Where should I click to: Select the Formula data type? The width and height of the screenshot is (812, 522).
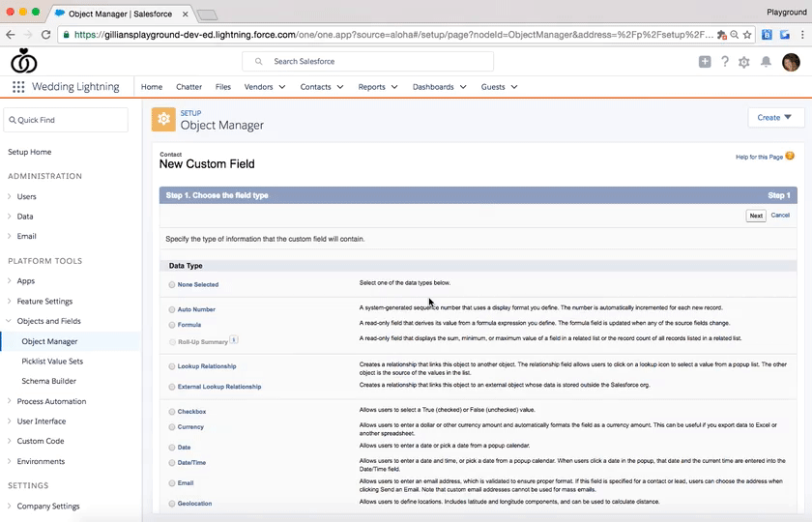click(x=171, y=325)
